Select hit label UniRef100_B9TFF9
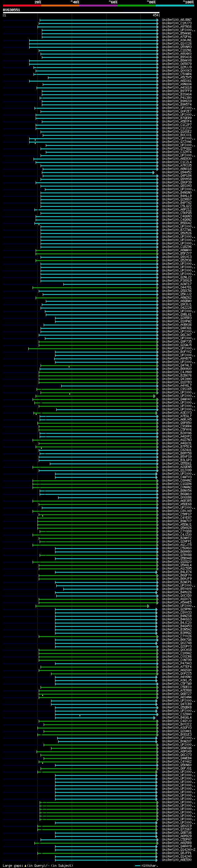The height and width of the screenshot is (868, 197). 177,91
